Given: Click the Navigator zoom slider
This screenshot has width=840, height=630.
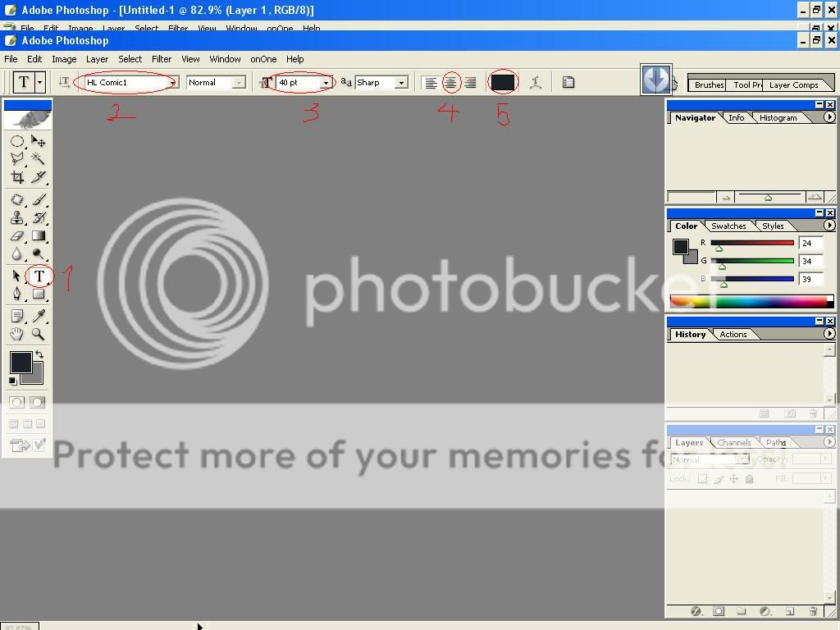Looking at the screenshot, I should (x=768, y=197).
